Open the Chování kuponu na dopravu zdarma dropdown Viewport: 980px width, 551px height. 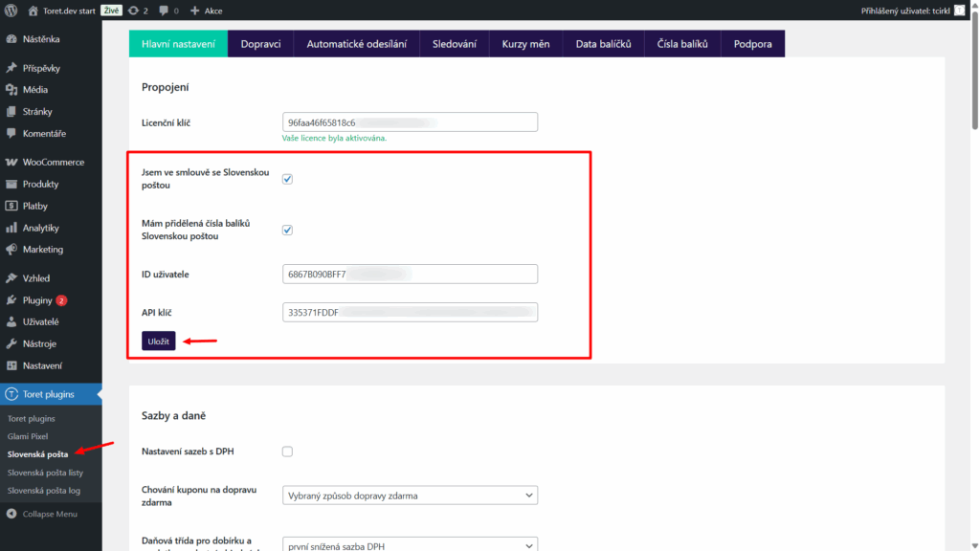[x=410, y=495]
